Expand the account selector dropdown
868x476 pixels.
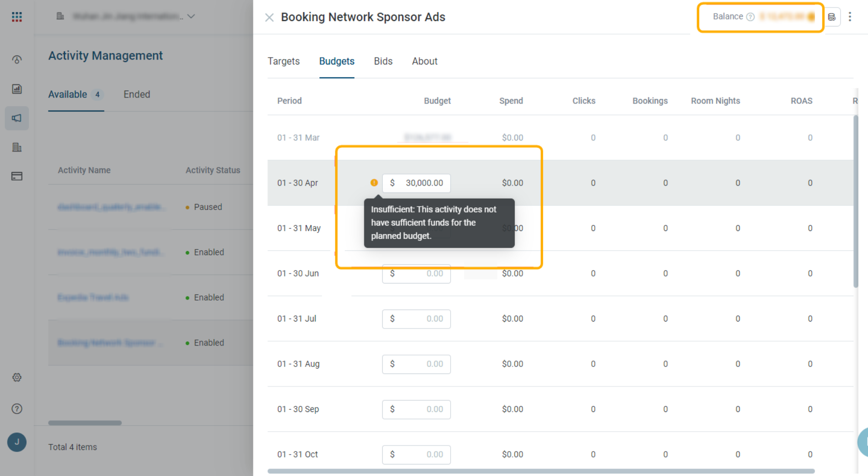[191, 16]
